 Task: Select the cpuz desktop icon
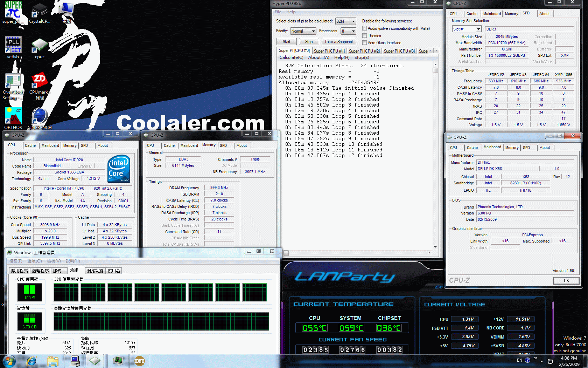40,48
